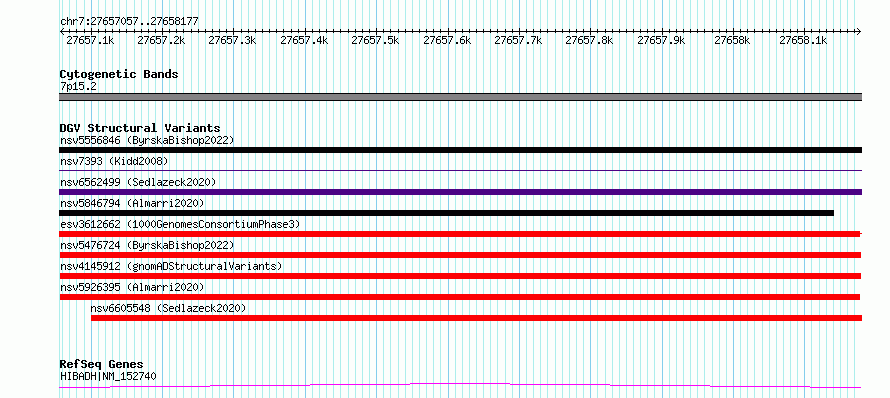Image resolution: width=890 pixels, height=398 pixels.
Task: Click the 27658.1k ruler tick label
Action: click(803, 41)
